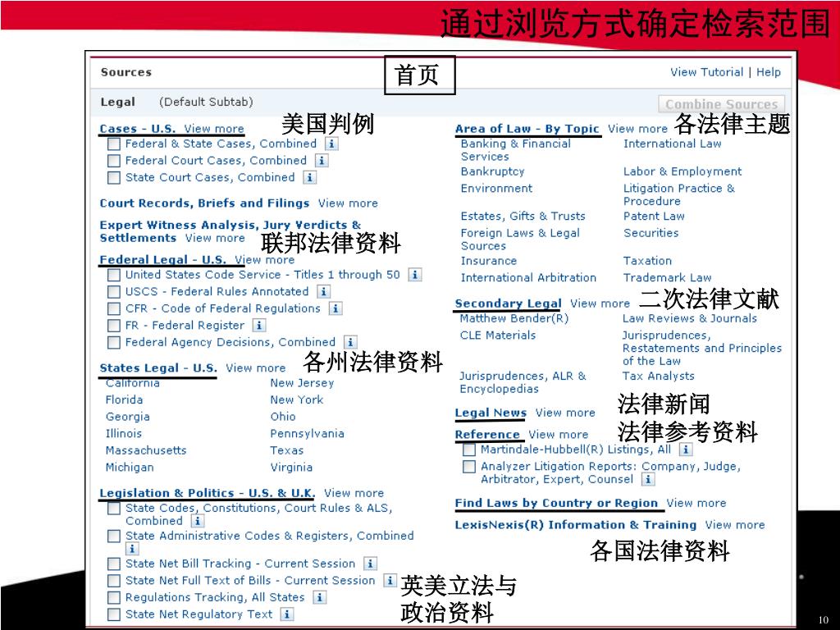This screenshot has width=840, height=630.
Task: Enable Federal Agency Decisions, Combined checkbox
Action: coord(113,343)
